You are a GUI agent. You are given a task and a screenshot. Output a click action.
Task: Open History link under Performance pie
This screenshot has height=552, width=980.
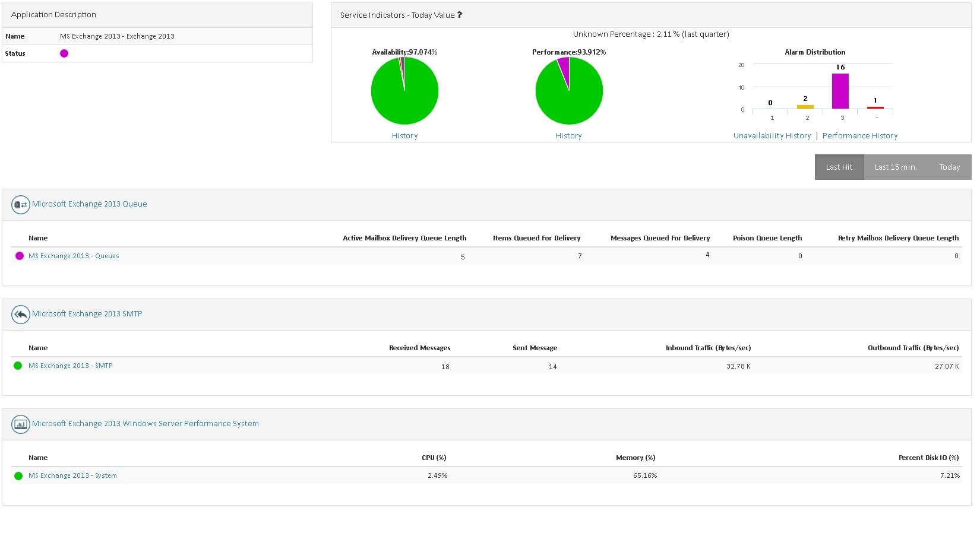coord(568,136)
